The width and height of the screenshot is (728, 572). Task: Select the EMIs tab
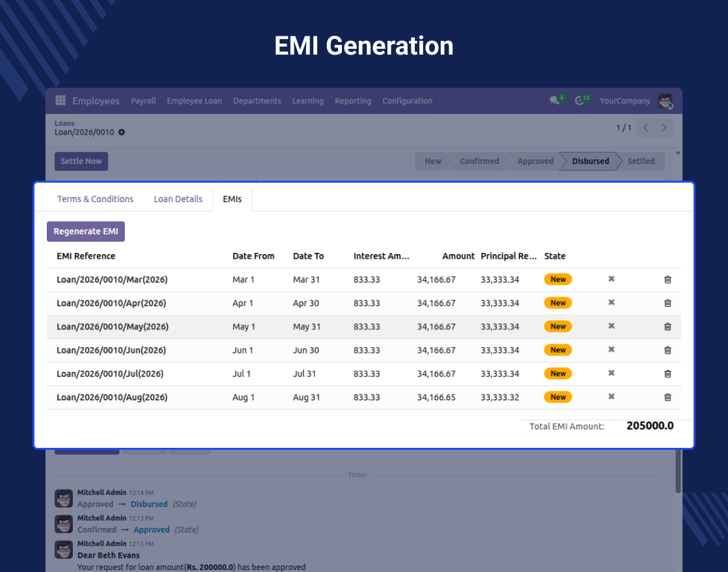coord(232,199)
